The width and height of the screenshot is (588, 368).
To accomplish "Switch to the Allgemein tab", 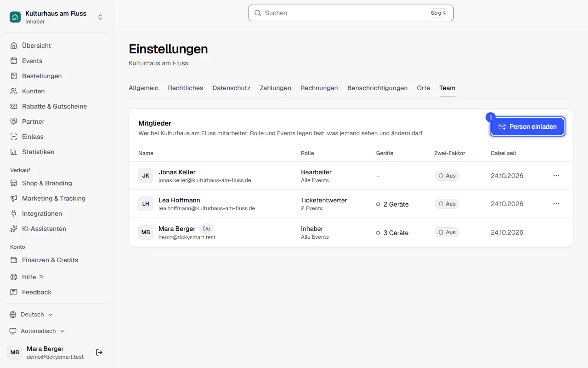I will tap(144, 88).
